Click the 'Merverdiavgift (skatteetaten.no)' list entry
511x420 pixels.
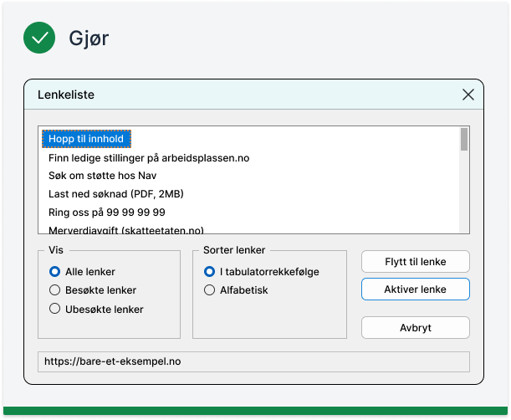pos(126,229)
